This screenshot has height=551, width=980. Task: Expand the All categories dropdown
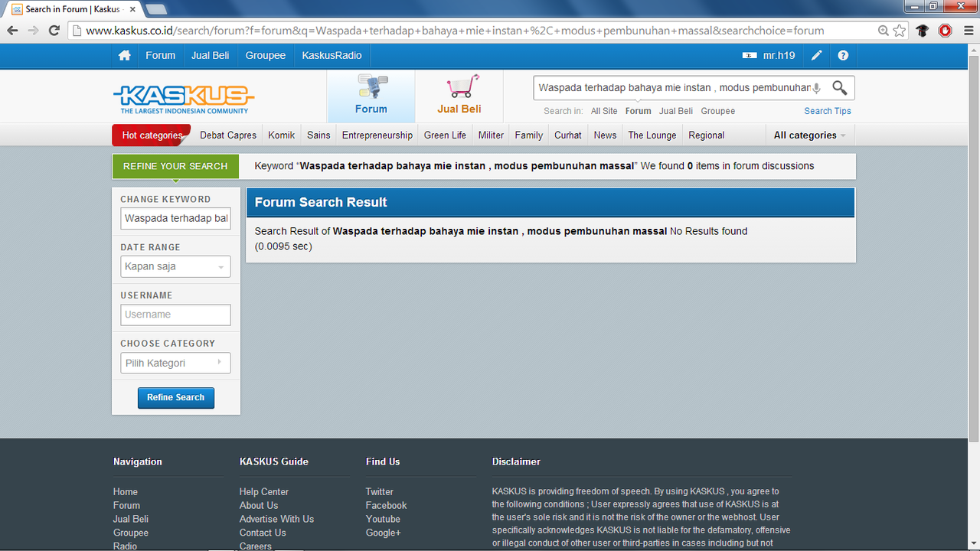tap(810, 135)
